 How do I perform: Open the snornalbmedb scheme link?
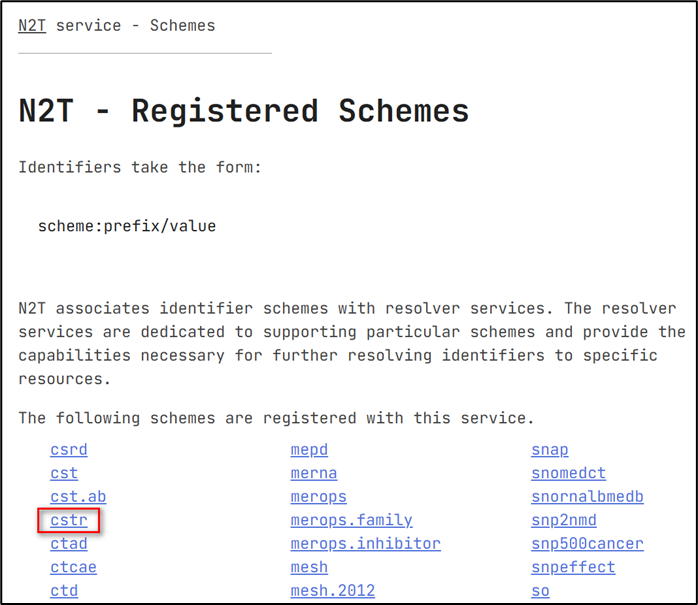[587, 497]
